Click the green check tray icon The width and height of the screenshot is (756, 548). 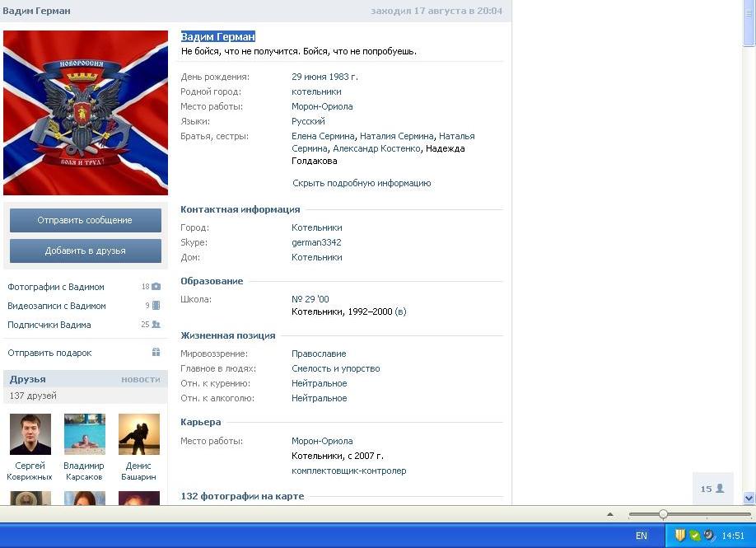tap(695, 535)
